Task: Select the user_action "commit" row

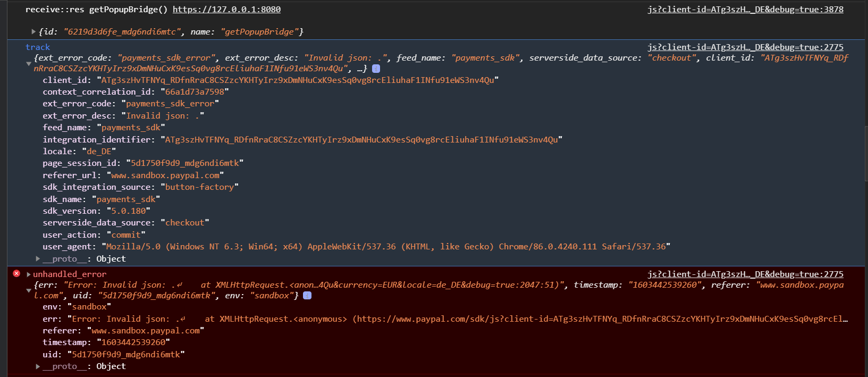Action: 94,235
